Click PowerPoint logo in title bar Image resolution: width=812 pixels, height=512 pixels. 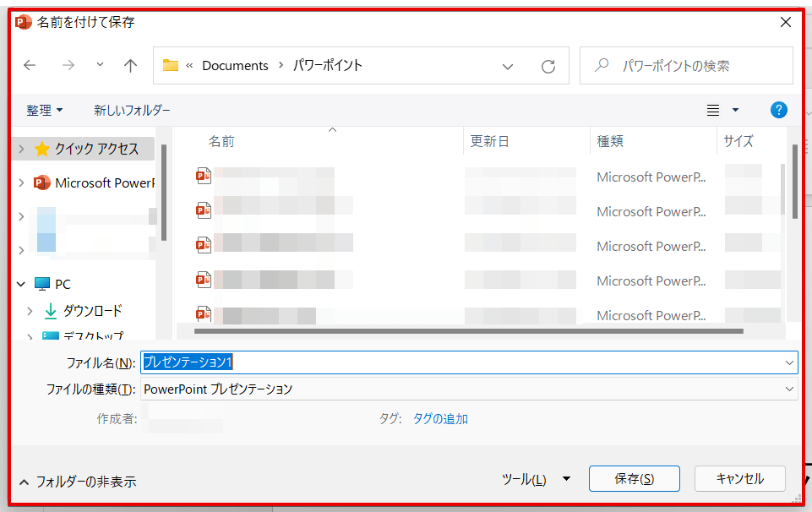24,22
